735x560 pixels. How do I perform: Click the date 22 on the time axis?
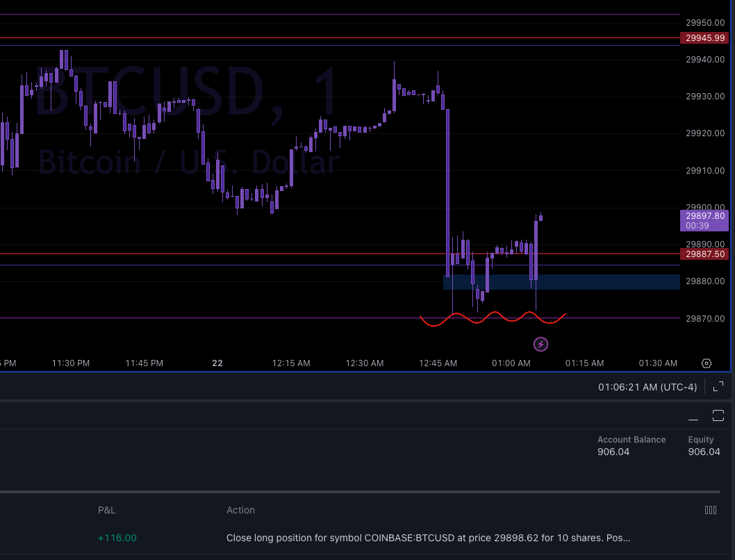coord(217,363)
